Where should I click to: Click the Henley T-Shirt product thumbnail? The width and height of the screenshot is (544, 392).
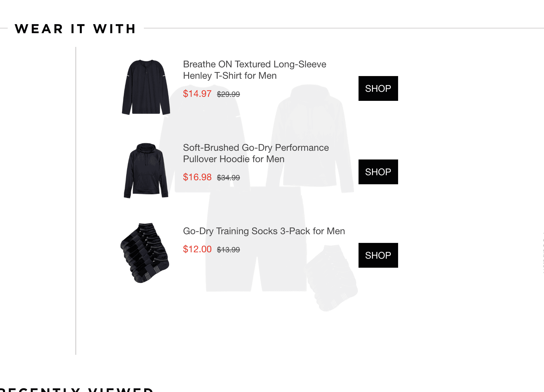pyautogui.click(x=146, y=87)
